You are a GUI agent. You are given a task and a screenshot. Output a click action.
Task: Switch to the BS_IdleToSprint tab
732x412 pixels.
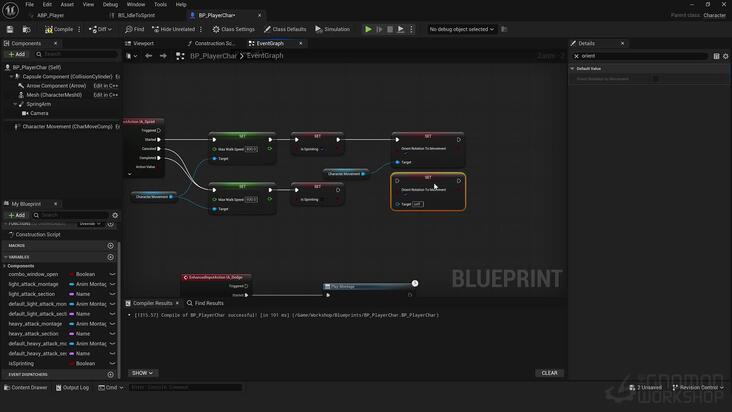click(136, 15)
